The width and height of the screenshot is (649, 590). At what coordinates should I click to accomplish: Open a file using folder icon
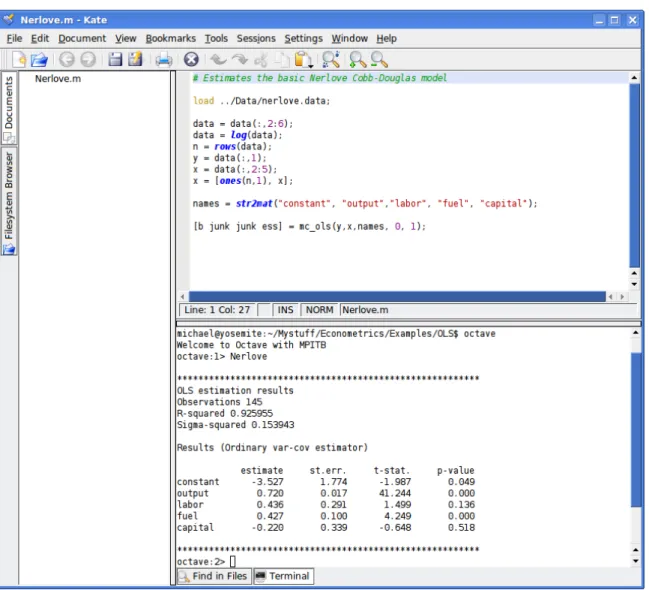[39, 60]
